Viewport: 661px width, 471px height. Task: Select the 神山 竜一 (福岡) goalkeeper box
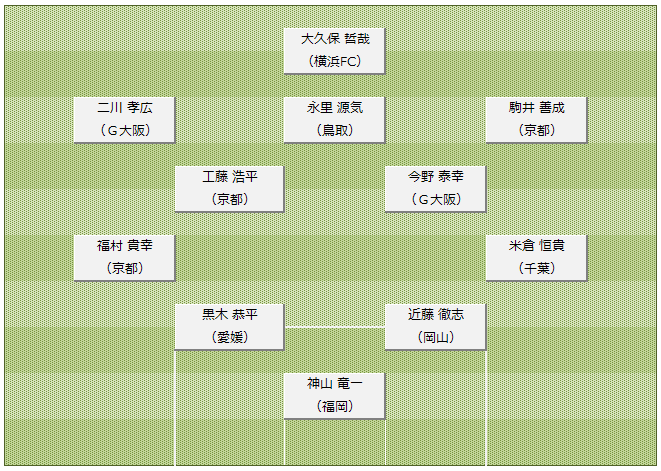pos(334,396)
